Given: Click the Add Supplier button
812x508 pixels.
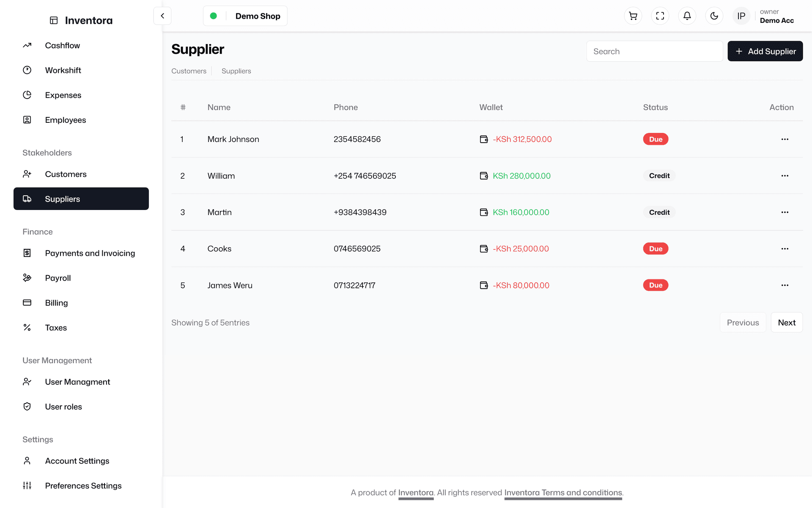Looking at the screenshot, I should [x=765, y=51].
